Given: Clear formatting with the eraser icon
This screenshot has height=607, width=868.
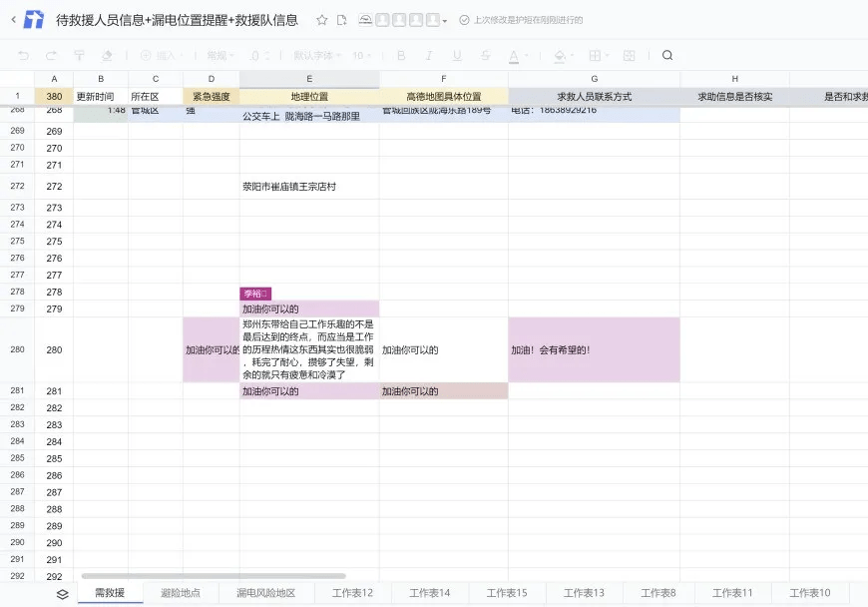Looking at the screenshot, I should pos(107,55).
